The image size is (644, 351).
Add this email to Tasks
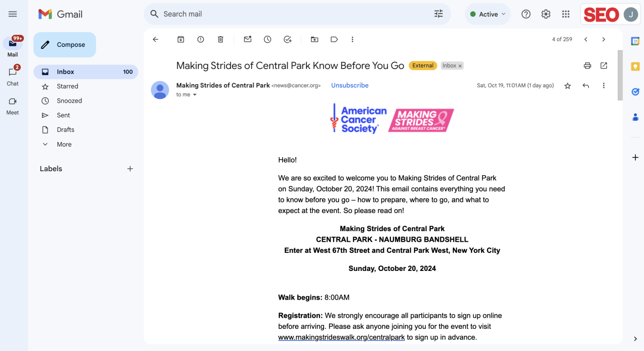point(287,39)
